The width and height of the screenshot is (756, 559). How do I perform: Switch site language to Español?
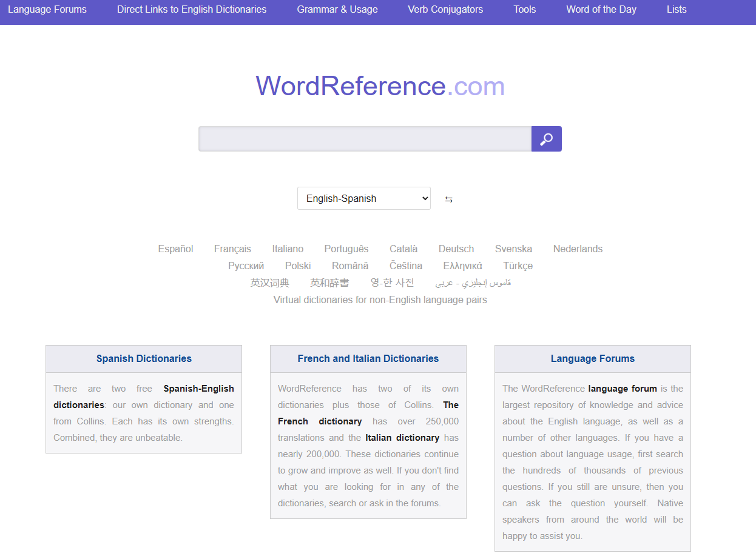[175, 249]
